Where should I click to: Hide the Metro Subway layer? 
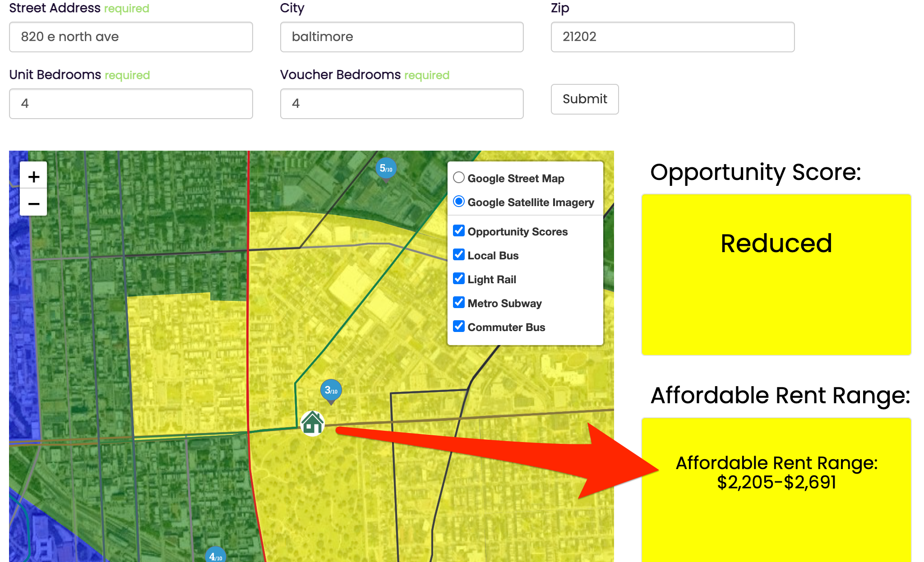459,303
